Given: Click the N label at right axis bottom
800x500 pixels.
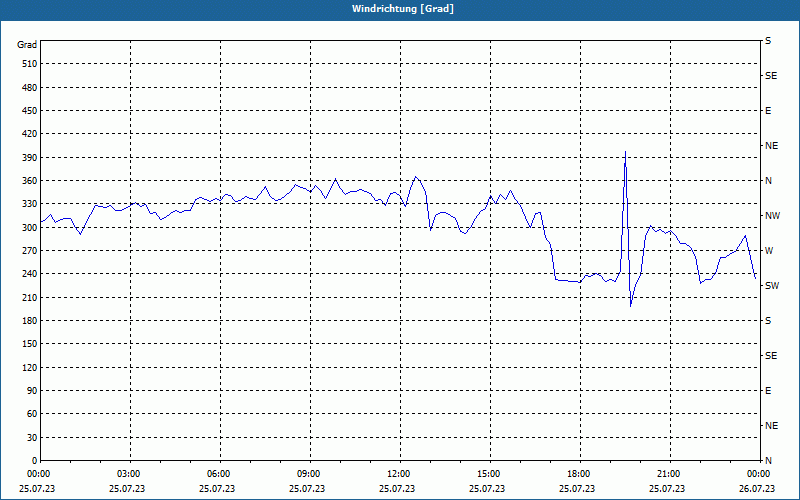Looking at the screenshot, I should (x=768, y=461).
